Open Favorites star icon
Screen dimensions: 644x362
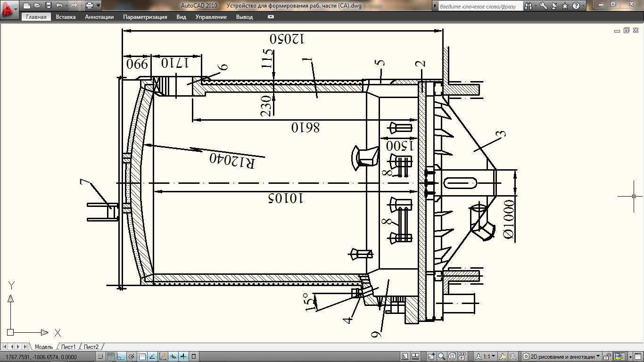click(565, 6)
